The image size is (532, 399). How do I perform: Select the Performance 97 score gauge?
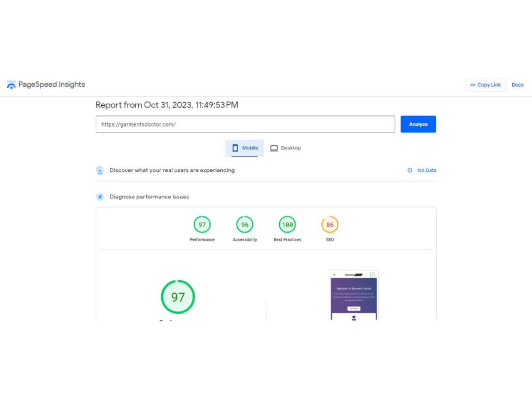(x=202, y=225)
